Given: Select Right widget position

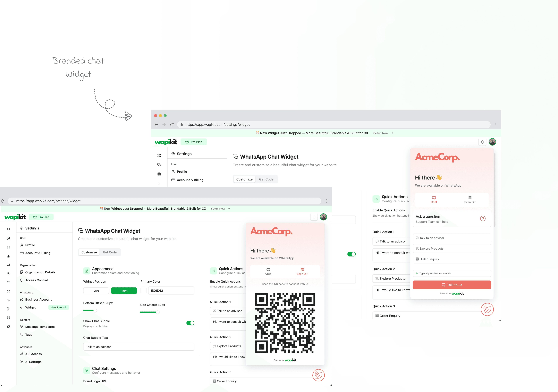Looking at the screenshot, I should pos(124,291).
